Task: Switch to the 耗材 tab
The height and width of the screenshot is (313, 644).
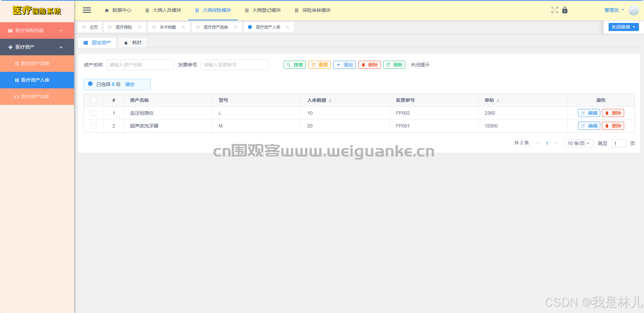Action: (x=133, y=42)
